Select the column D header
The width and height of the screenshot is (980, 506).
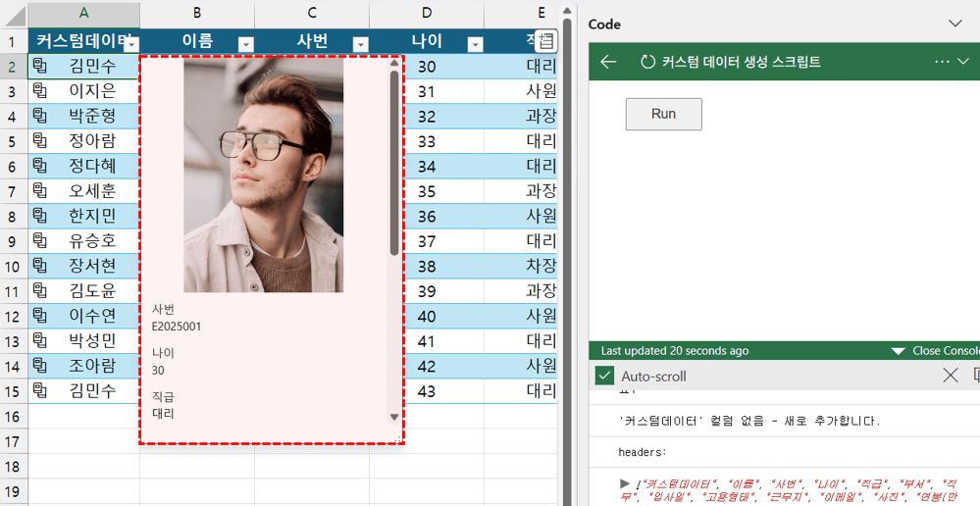426,14
